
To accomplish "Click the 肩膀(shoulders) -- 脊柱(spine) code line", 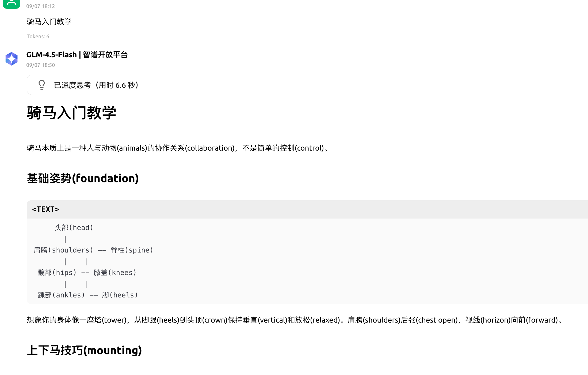I will point(93,250).
